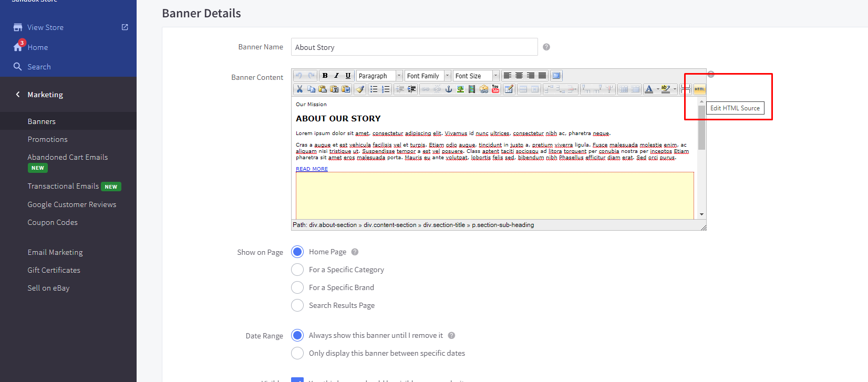Select Search Results Page radio

point(297,305)
